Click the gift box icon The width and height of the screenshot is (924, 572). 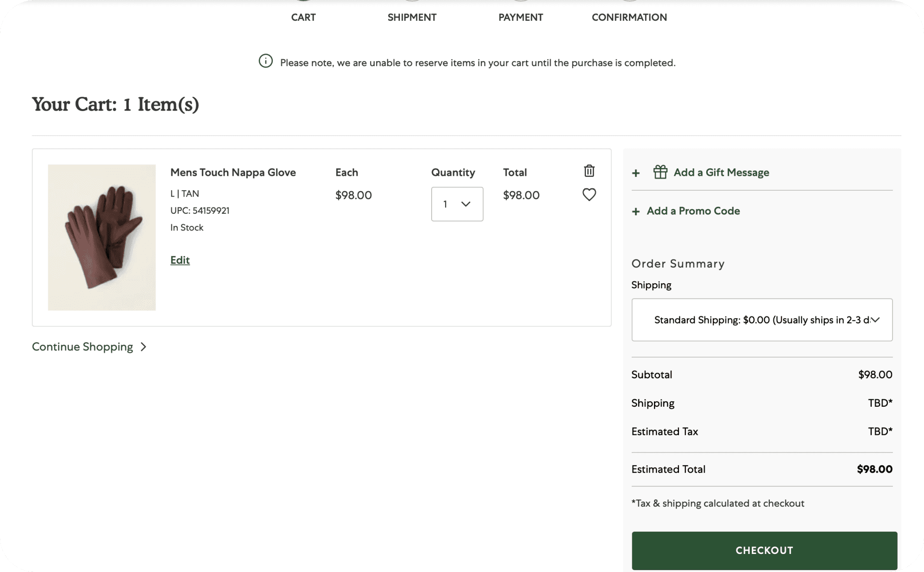660,172
